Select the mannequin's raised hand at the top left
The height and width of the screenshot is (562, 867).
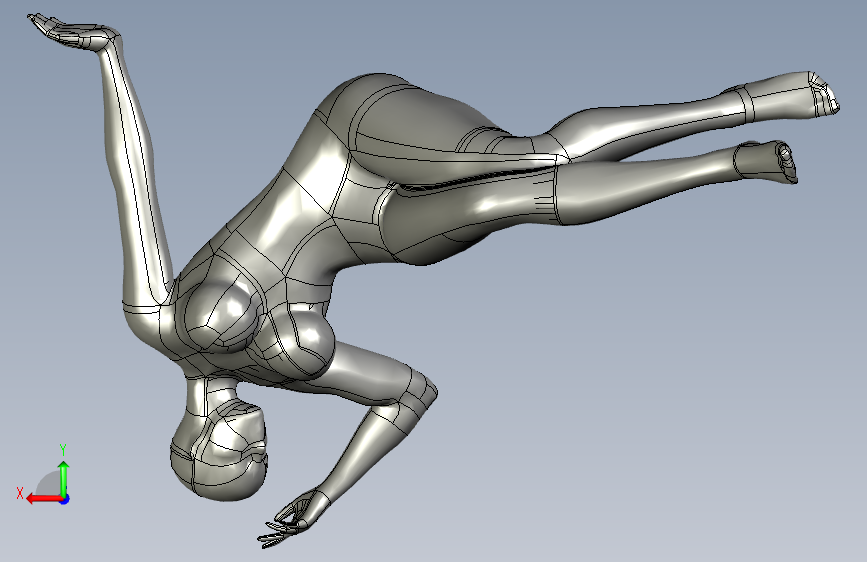[x=74, y=33]
